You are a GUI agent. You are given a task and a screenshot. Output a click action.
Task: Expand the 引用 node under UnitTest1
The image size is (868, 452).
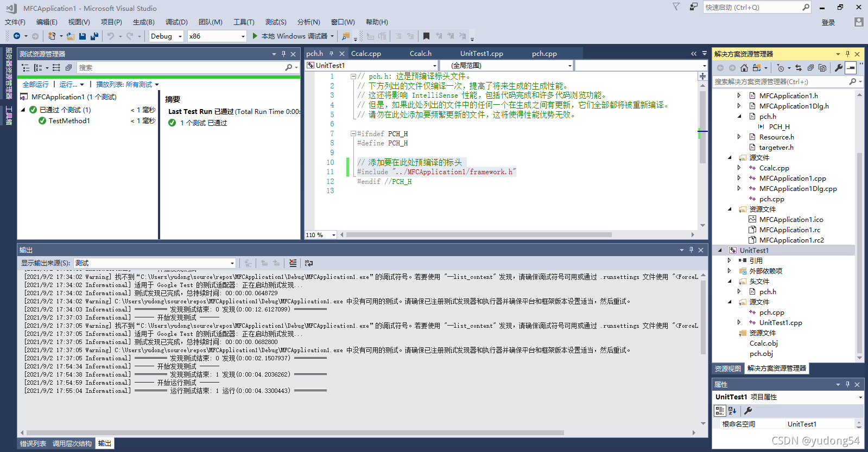click(729, 260)
